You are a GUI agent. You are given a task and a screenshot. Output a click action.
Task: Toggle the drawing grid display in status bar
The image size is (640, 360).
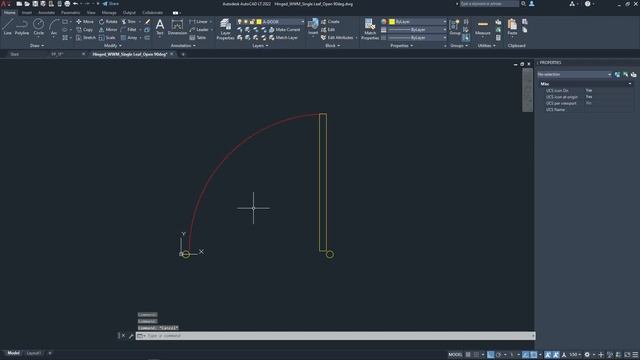click(x=468, y=355)
